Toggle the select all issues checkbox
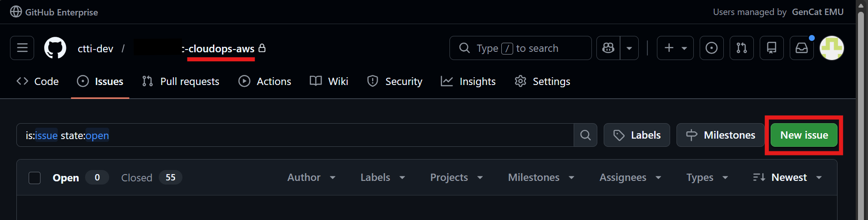The height and width of the screenshot is (220, 868). pos(35,178)
